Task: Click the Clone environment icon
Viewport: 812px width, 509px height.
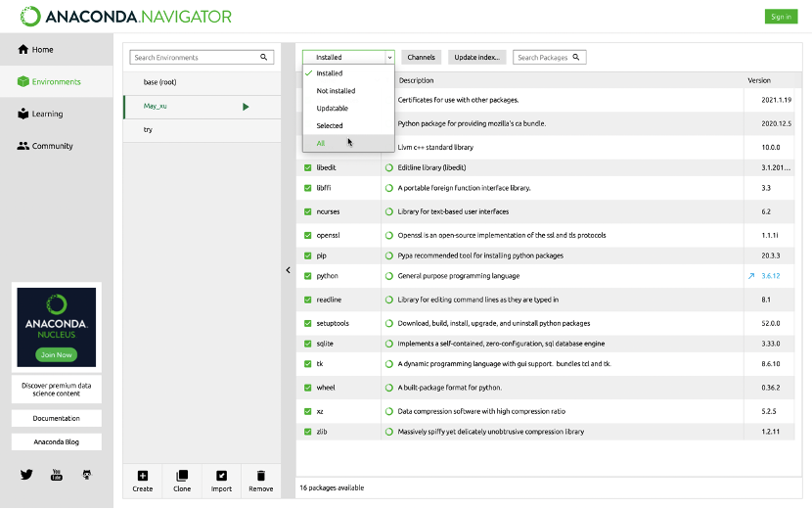Action: pyautogui.click(x=182, y=476)
